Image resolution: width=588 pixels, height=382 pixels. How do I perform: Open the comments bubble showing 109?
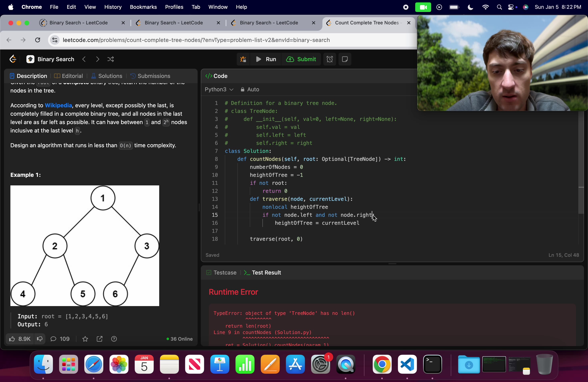click(60, 339)
